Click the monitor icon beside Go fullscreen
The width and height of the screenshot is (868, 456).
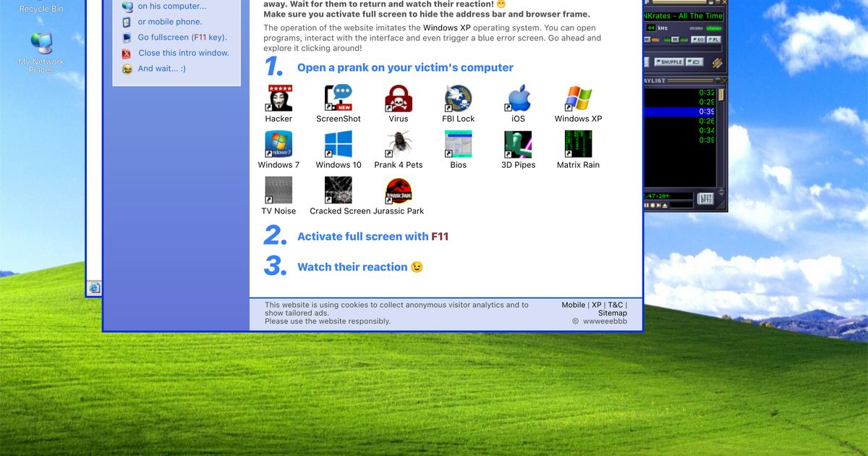point(127,38)
